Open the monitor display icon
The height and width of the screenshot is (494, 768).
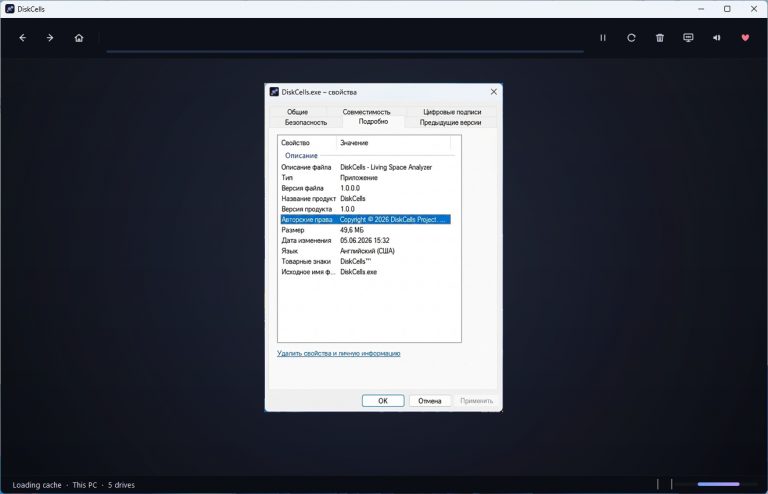coord(688,38)
